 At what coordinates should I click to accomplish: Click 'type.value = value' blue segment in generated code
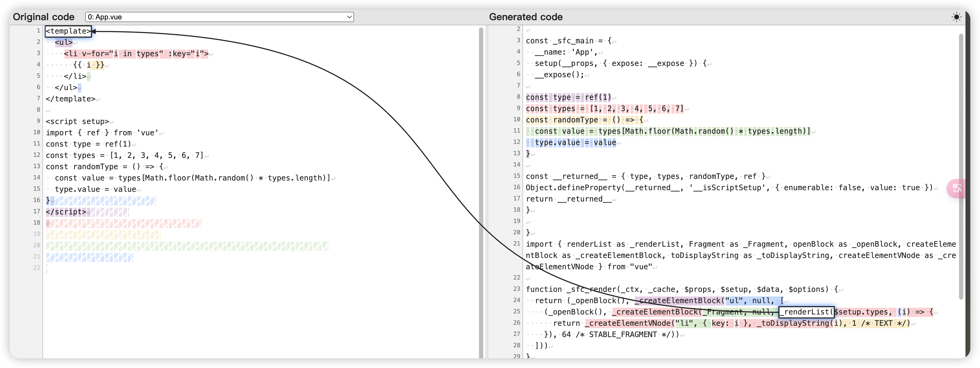575,143
